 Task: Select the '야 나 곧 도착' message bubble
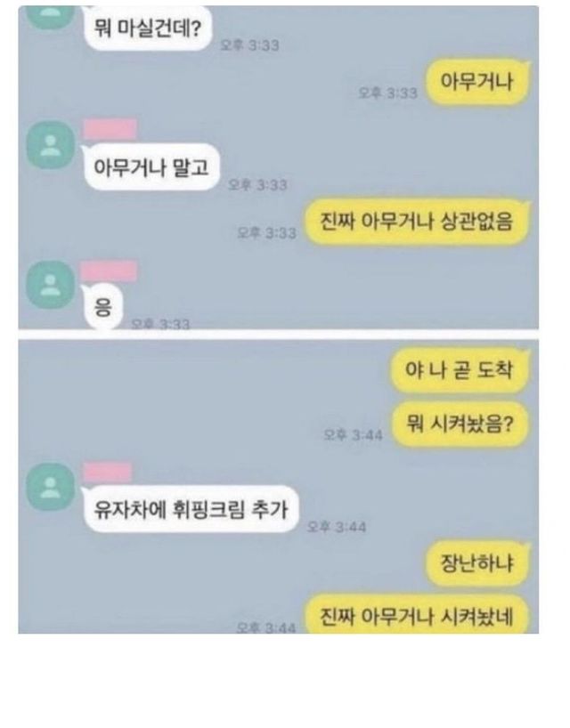tap(460, 370)
